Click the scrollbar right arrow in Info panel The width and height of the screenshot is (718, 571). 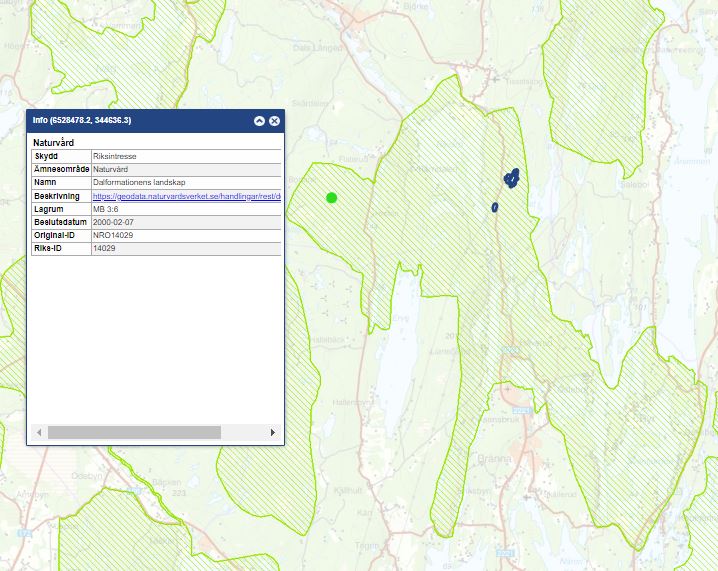coord(272,432)
